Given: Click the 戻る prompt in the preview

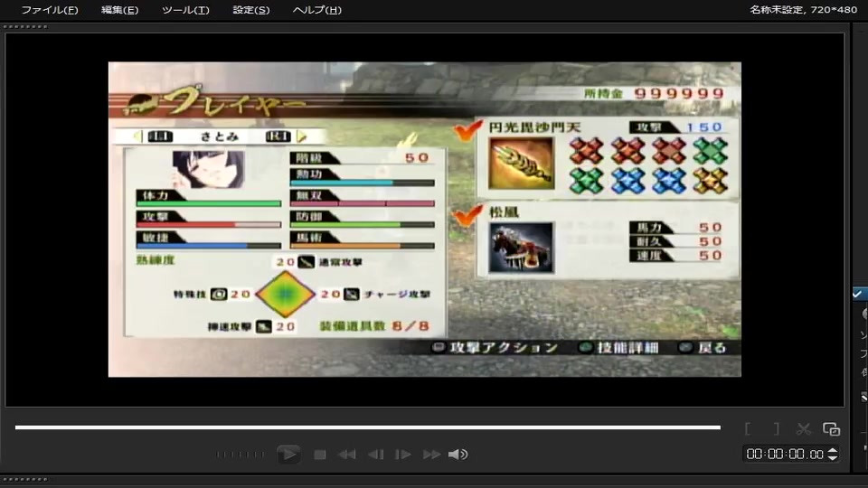Looking at the screenshot, I should [703, 347].
